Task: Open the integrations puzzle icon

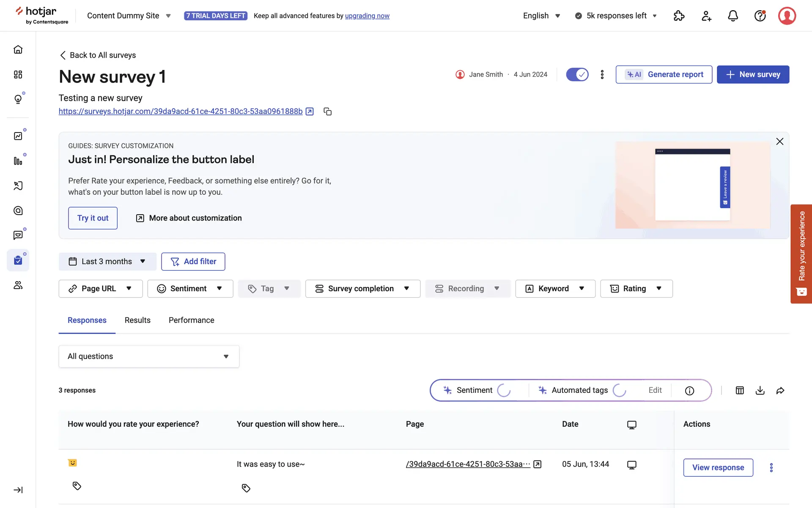Action: [679, 16]
